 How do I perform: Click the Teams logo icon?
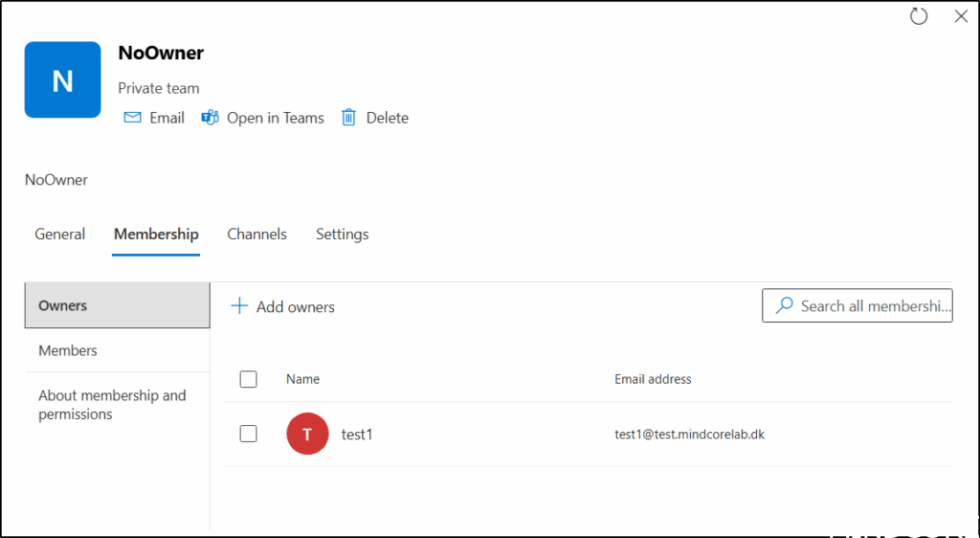click(x=211, y=118)
